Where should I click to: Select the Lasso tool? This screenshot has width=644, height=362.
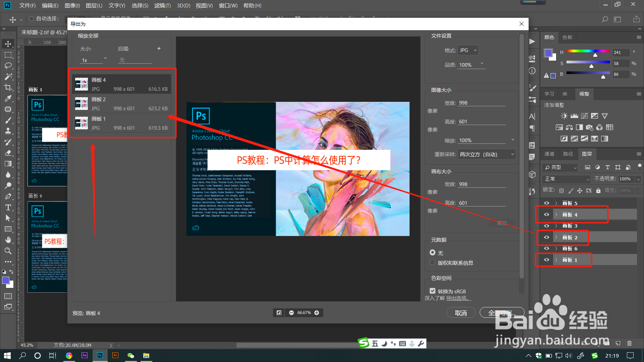click(8, 66)
